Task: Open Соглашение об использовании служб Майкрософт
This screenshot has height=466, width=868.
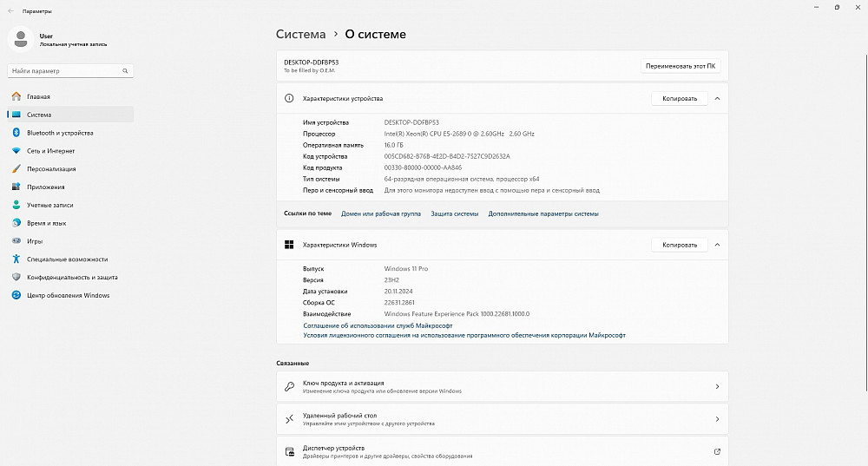Action: (378, 325)
